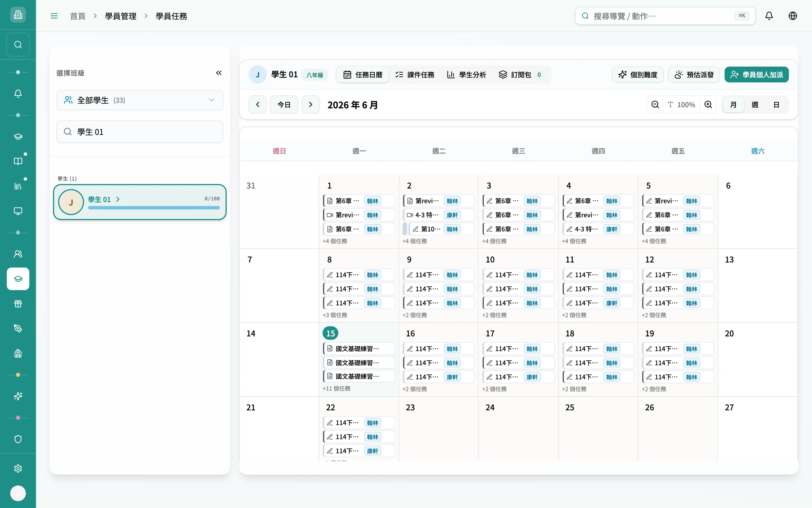This screenshot has height=508, width=812.
Task: Open the highlighted student management cap icon
Action: pos(18,279)
